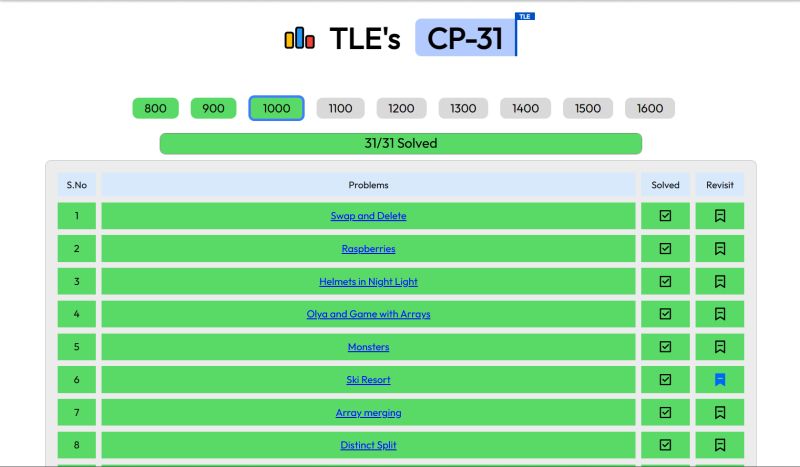Mark Monsters for revisit
Viewport: 800px width, 467px height.
[x=720, y=347]
